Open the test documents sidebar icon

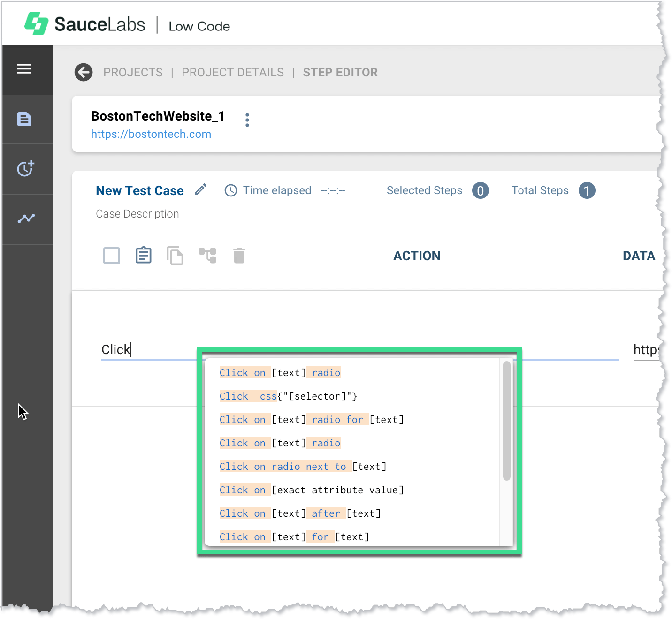point(24,120)
